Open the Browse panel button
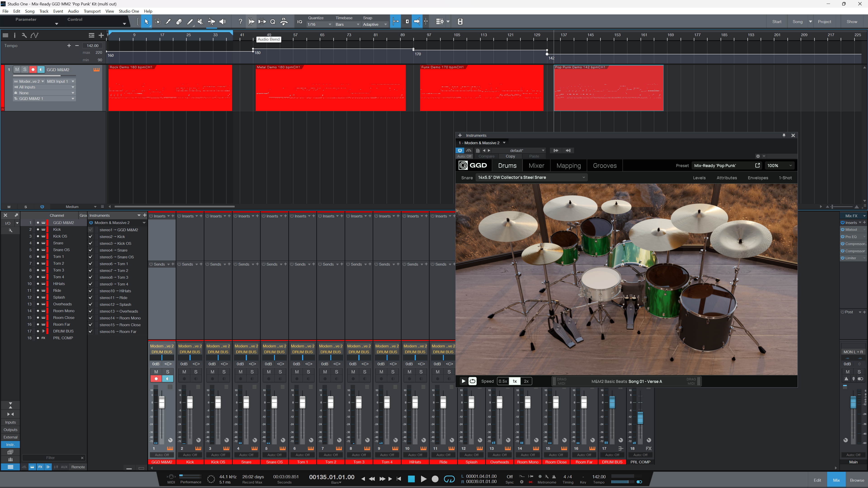868x488 pixels. click(x=856, y=480)
